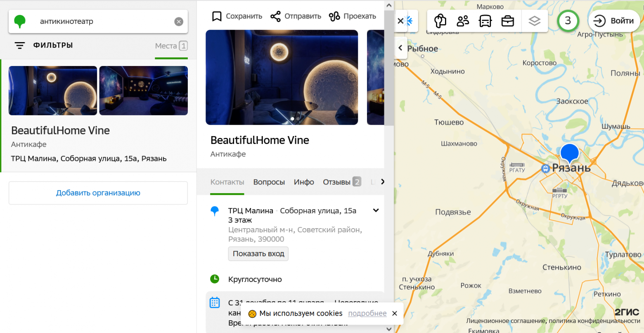Click the bus public transport icon
This screenshot has width=644, height=333.
pyautogui.click(x=485, y=21)
